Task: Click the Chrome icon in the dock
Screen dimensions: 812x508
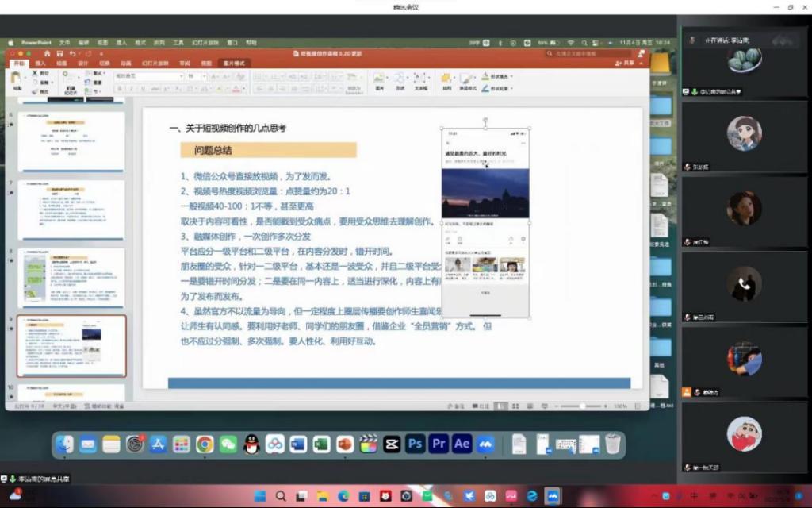Action: pyautogui.click(x=205, y=444)
